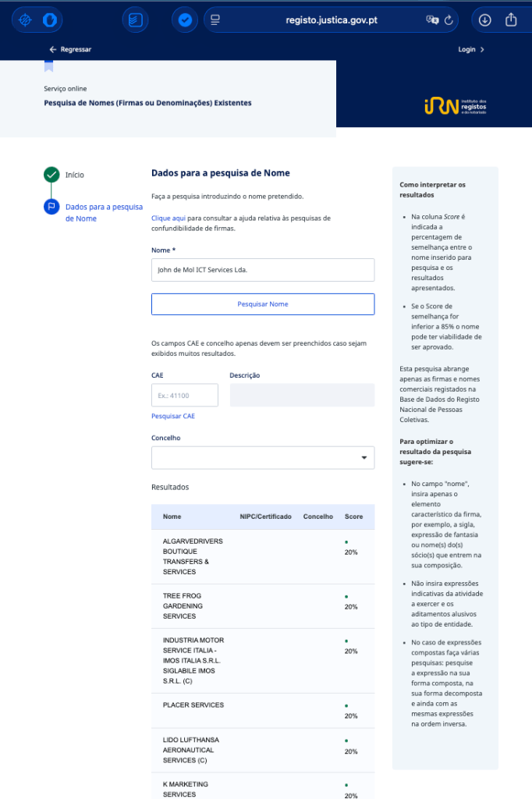This screenshot has height=799, width=532.
Task: Click the Nome text input field
Action: click(263, 270)
